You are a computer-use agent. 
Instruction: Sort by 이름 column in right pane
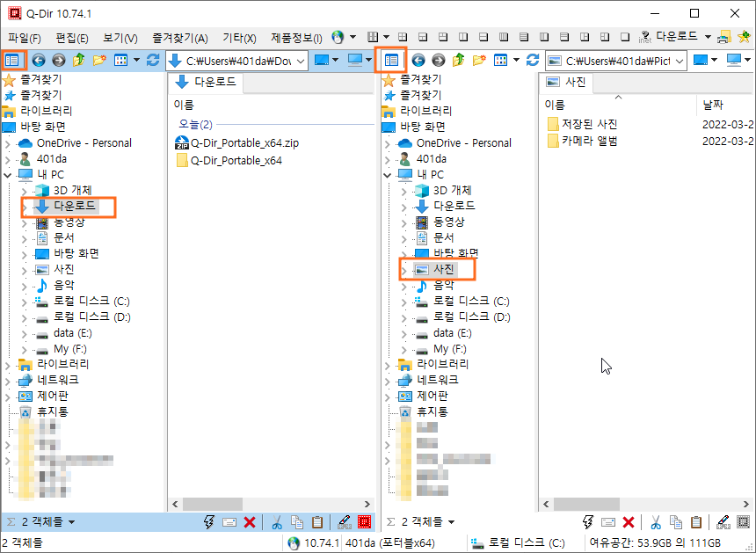(619, 105)
